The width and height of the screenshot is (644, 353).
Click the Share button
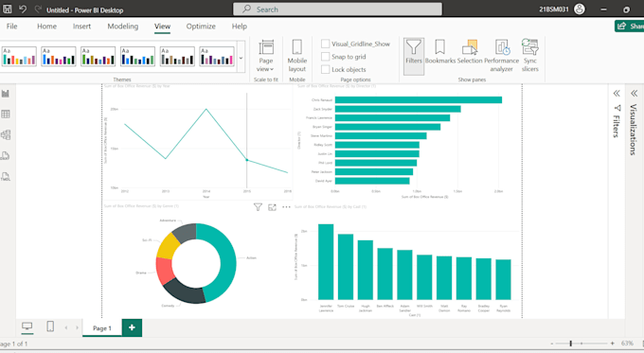[x=629, y=26]
